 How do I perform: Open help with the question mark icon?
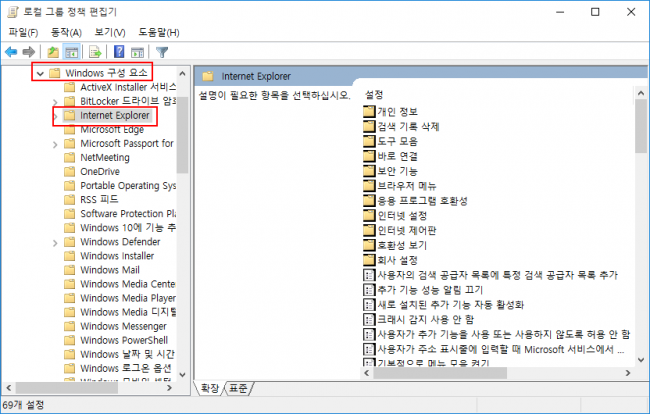tap(119, 52)
